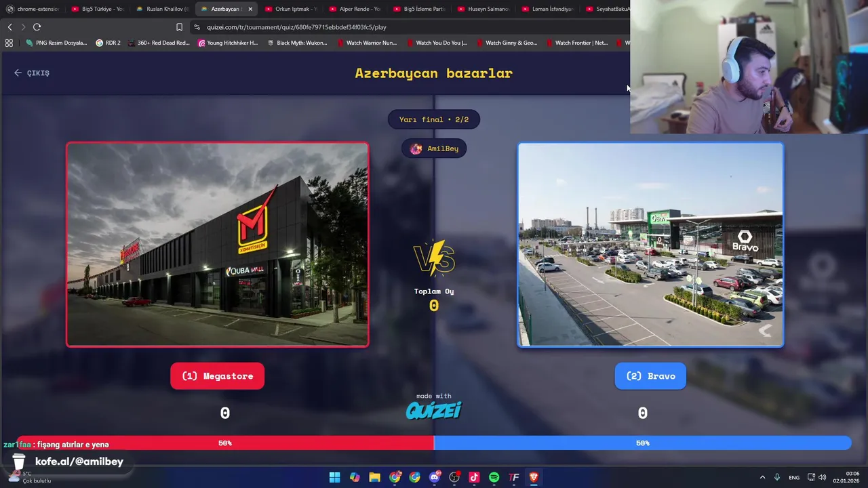Click the lightning VS icon
Screen dimensions: 868x488
click(x=434, y=259)
